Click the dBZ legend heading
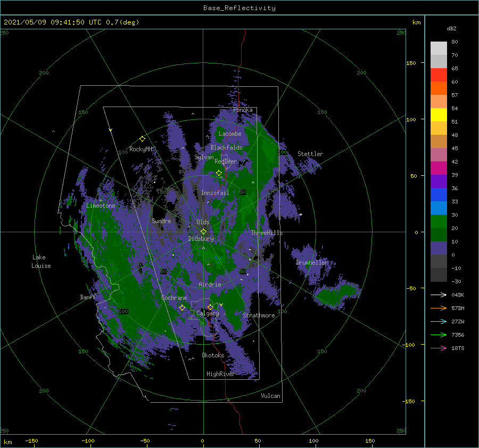479x448 pixels. click(x=451, y=28)
